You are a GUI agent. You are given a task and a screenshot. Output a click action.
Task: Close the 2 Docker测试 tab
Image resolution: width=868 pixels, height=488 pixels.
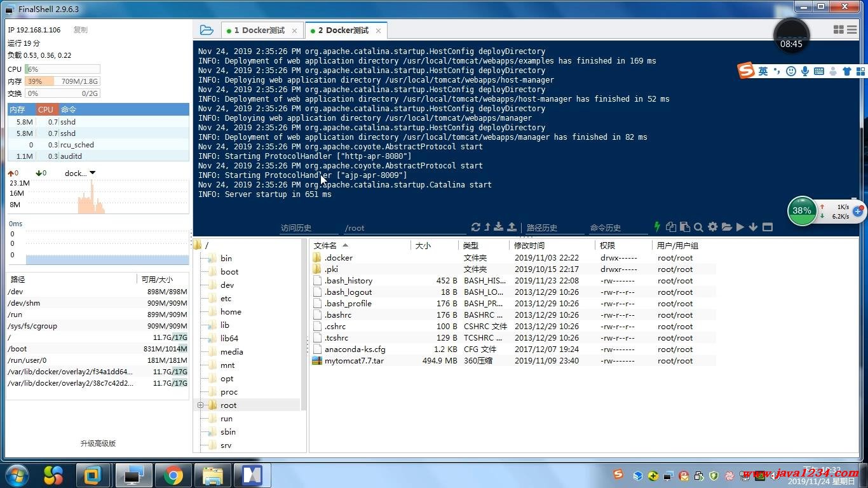click(x=378, y=30)
